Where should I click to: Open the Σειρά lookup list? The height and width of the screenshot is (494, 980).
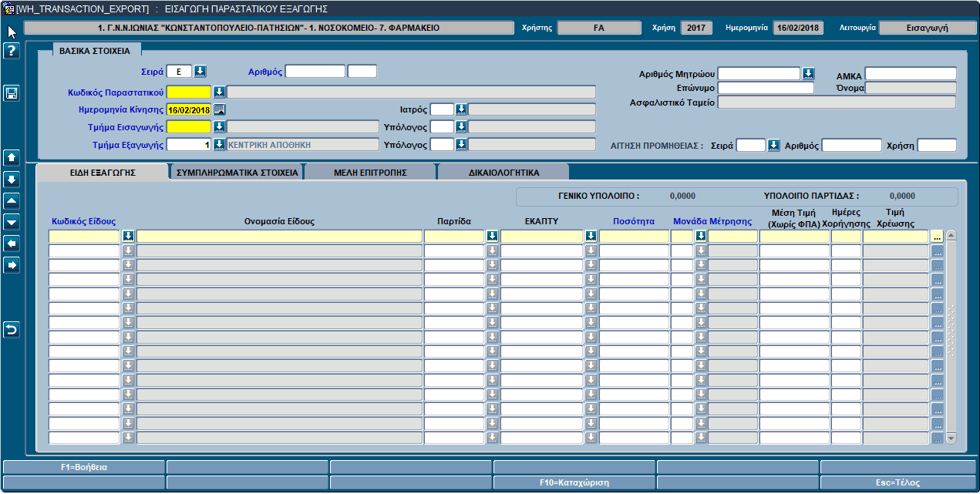pyautogui.click(x=200, y=72)
